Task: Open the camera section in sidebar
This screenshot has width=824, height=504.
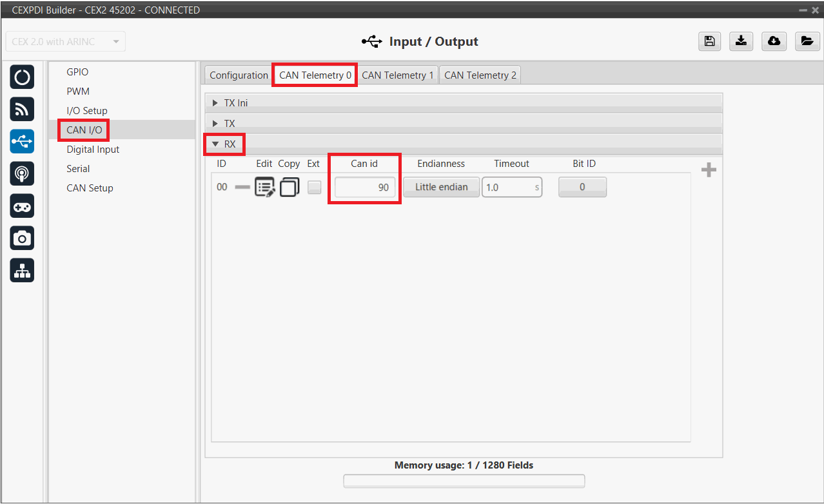Action: point(22,238)
